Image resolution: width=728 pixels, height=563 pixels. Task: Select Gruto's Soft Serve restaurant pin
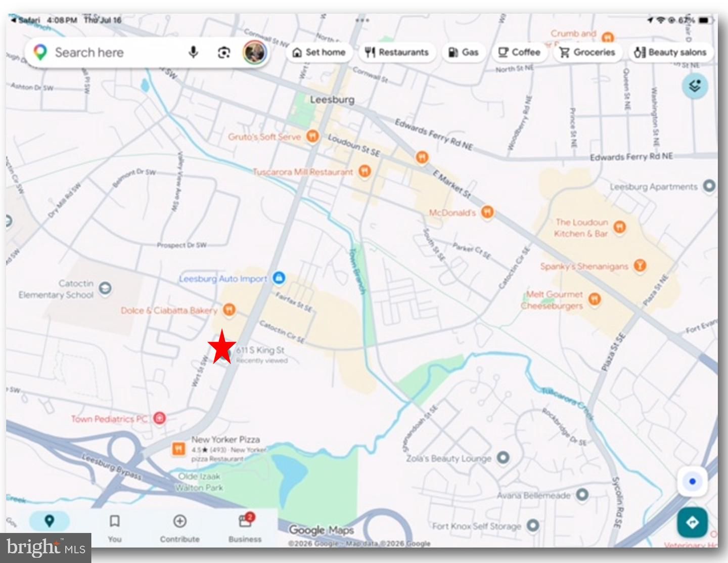(312, 136)
